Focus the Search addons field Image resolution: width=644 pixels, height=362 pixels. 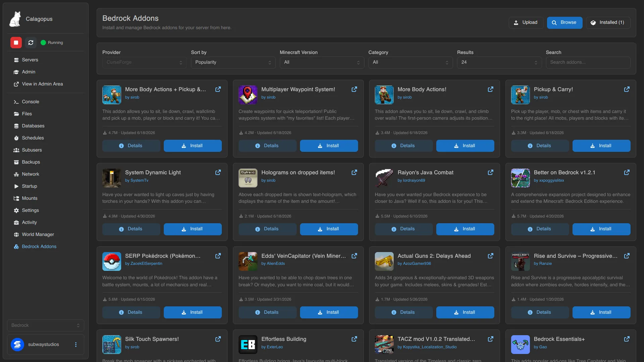tap(588, 62)
